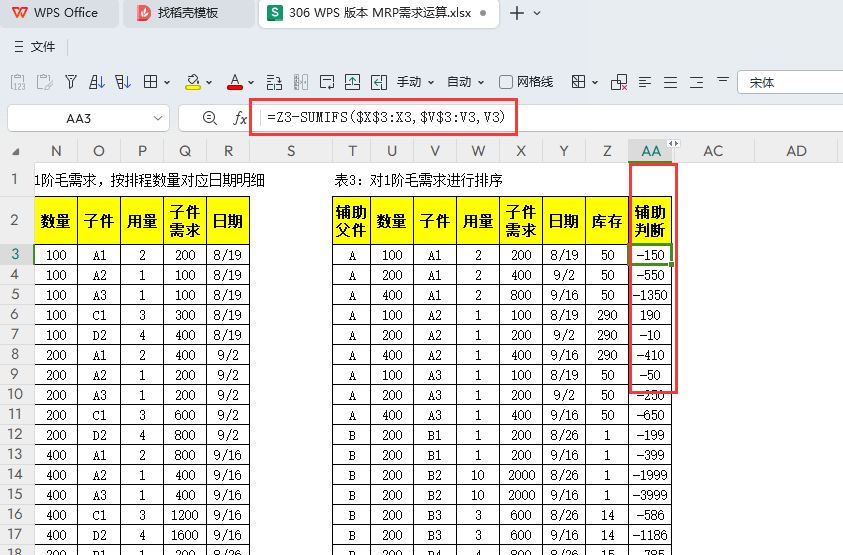Open the borders dropdown arrow
Screen dimensions: 843x555
tap(167, 82)
